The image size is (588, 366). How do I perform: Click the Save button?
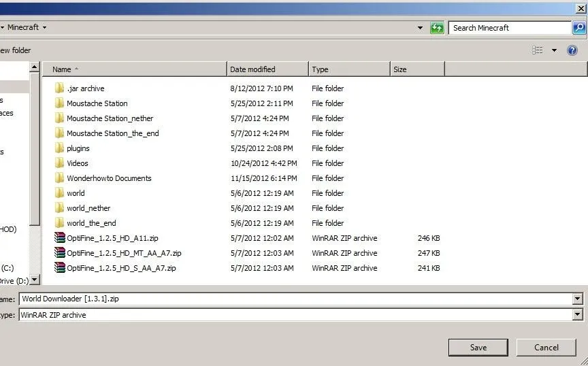coord(478,348)
